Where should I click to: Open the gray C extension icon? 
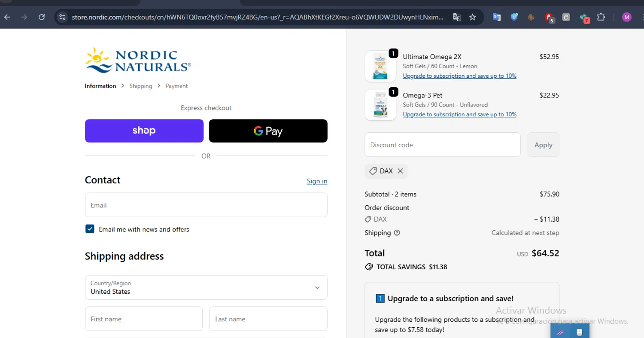pyautogui.click(x=566, y=17)
